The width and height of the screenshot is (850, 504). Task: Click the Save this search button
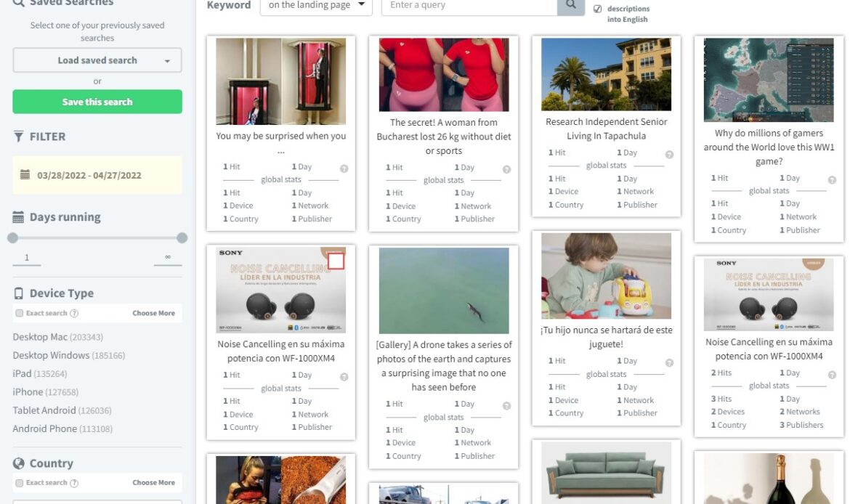pos(97,102)
